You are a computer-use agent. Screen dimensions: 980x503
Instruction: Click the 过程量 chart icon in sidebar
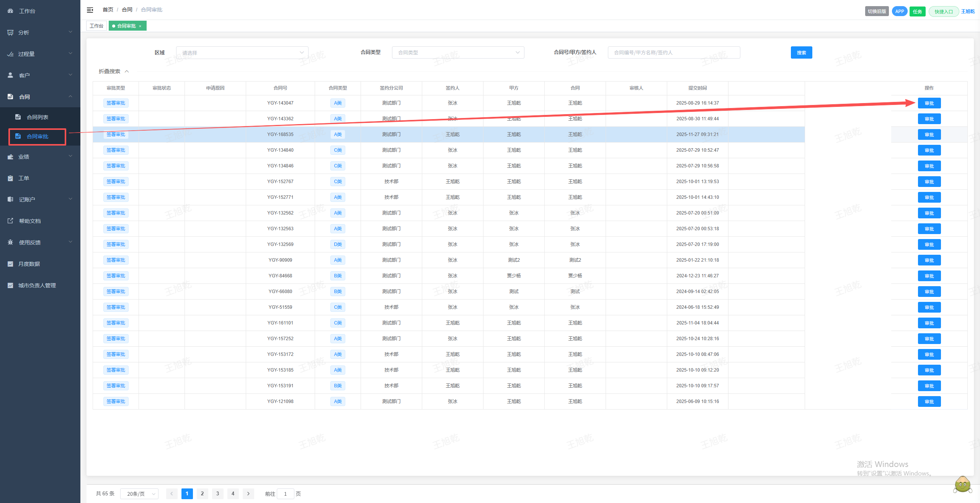10,54
